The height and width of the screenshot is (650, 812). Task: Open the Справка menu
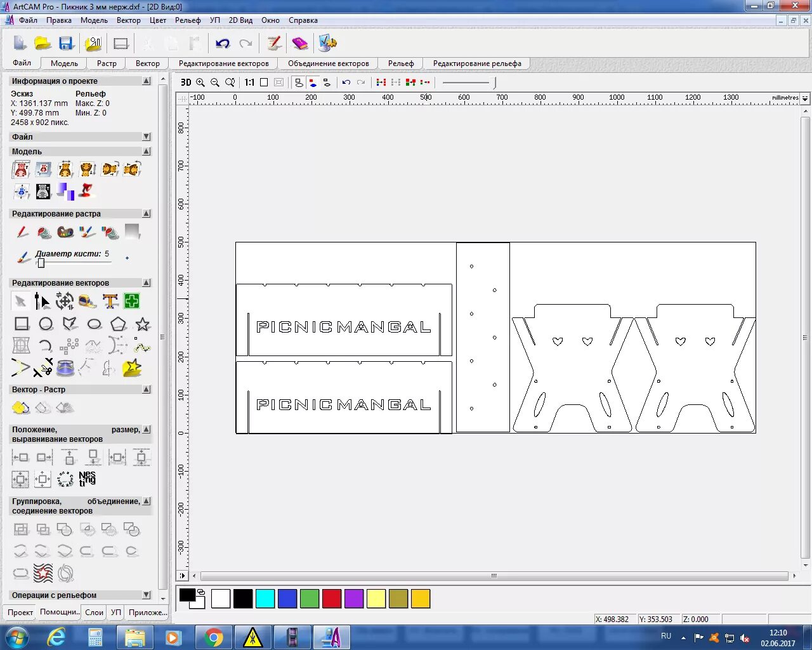tap(303, 20)
